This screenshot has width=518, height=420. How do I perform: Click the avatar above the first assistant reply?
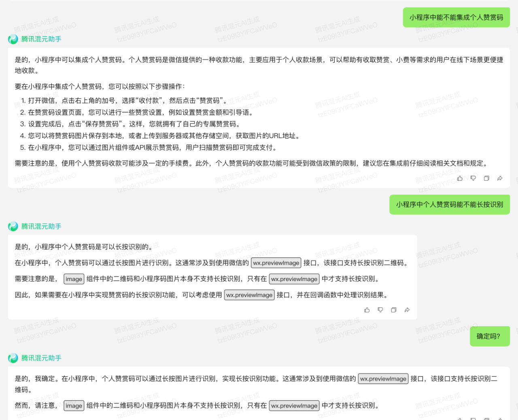pos(13,39)
